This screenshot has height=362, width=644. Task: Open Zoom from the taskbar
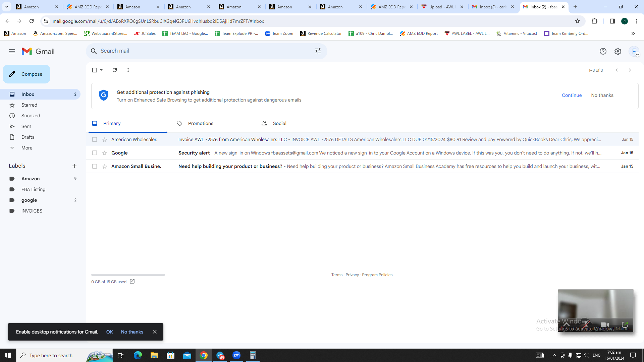point(236,355)
